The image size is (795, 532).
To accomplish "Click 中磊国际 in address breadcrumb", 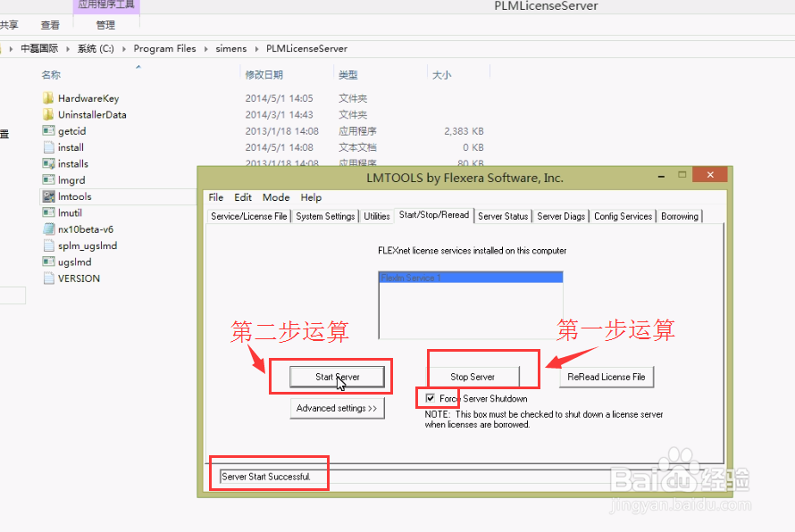I will point(39,48).
